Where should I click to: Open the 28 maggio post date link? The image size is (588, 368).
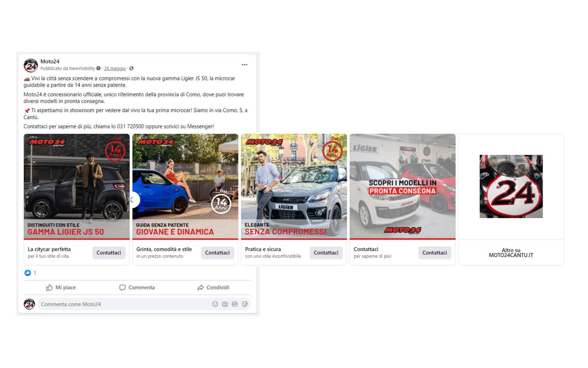(x=115, y=69)
